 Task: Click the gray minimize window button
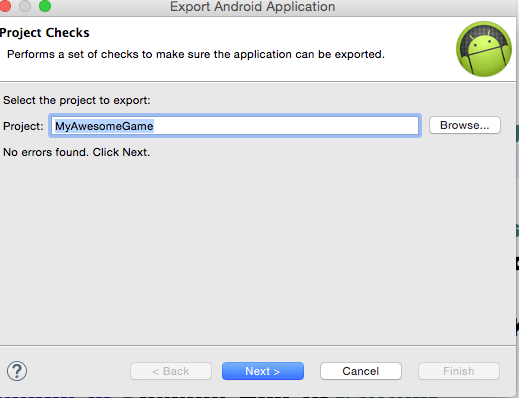[x=25, y=6]
